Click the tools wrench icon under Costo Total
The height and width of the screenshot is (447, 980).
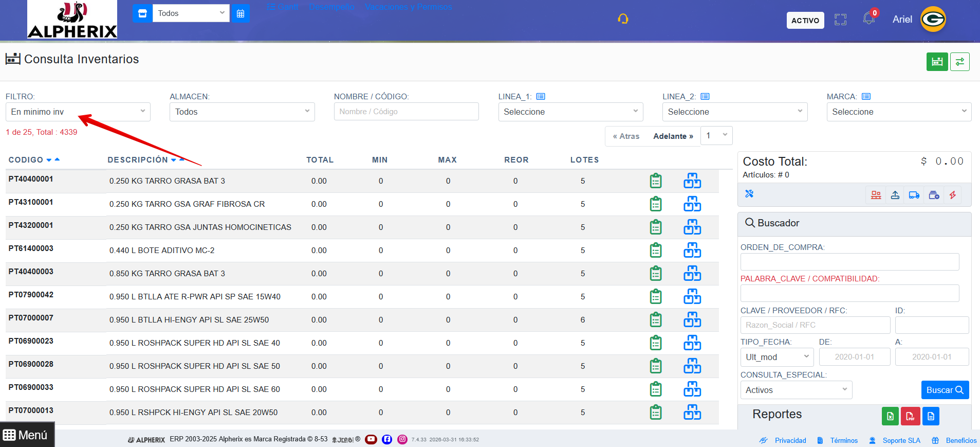[x=749, y=194]
